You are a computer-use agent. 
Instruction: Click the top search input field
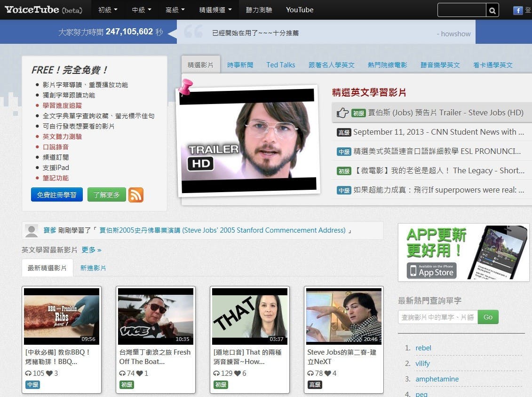pos(462,10)
